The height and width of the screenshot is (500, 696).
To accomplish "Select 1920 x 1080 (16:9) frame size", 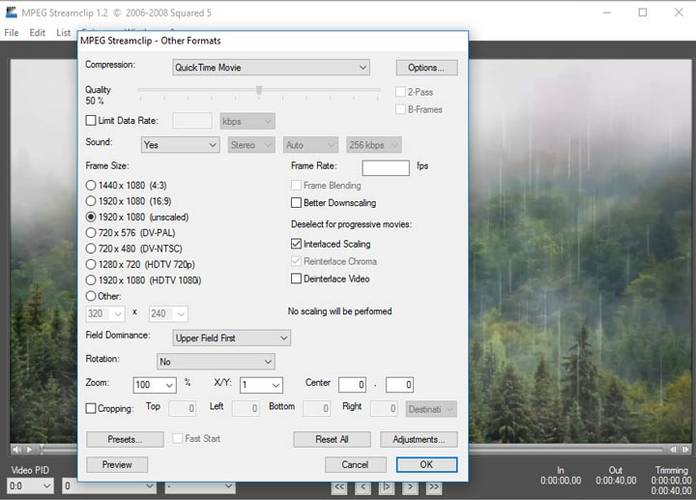I will click(x=91, y=201).
